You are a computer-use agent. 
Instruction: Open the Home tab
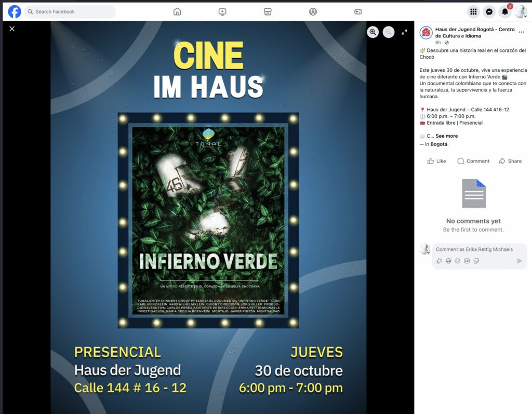[x=177, y=11]
